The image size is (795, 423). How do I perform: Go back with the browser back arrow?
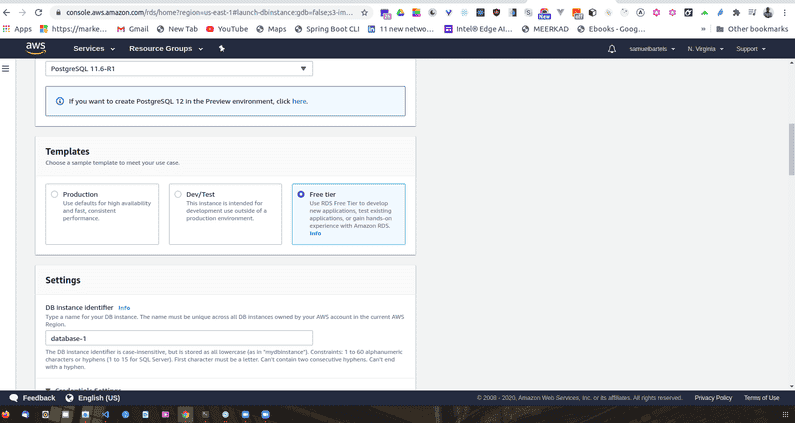tap(6, 12)
